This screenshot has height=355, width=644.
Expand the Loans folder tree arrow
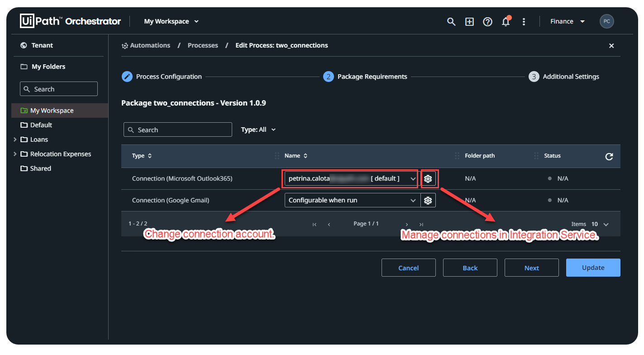[15, 139]
